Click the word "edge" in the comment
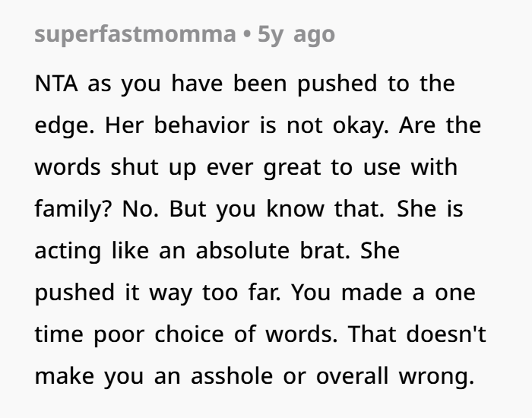 (59, 125)
